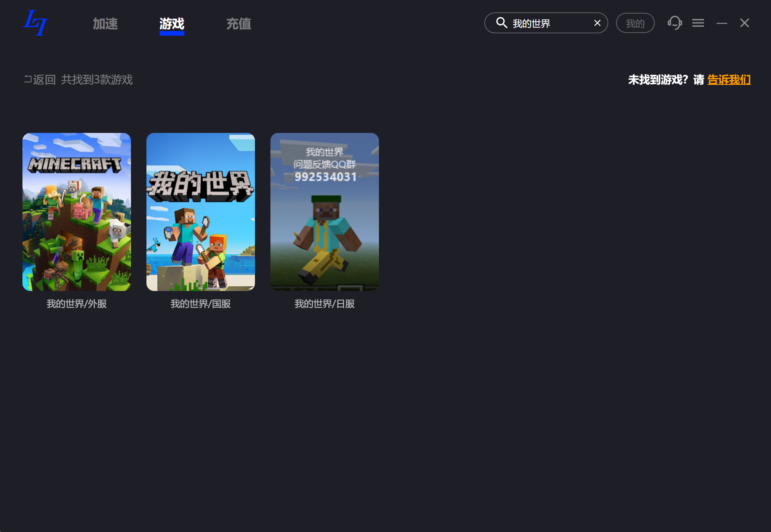The width and height of the screenshot is (771, 532).
Task: Open the 我的世界 国服 cover thumbnail
Action: point(201,212)
